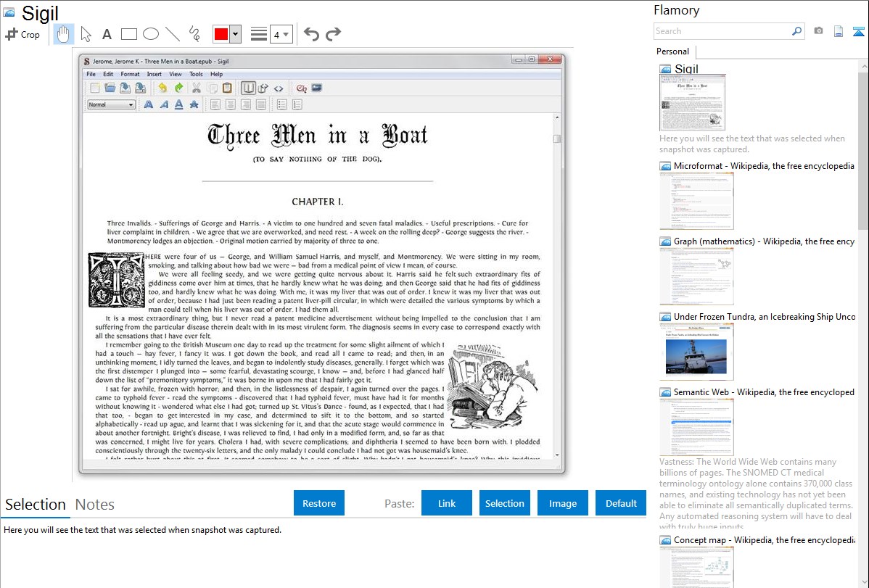Click Sigil's Paste clipboard icon
This screenshot has width=869, height=588.
pyautogui.click(x=227, y=88)
